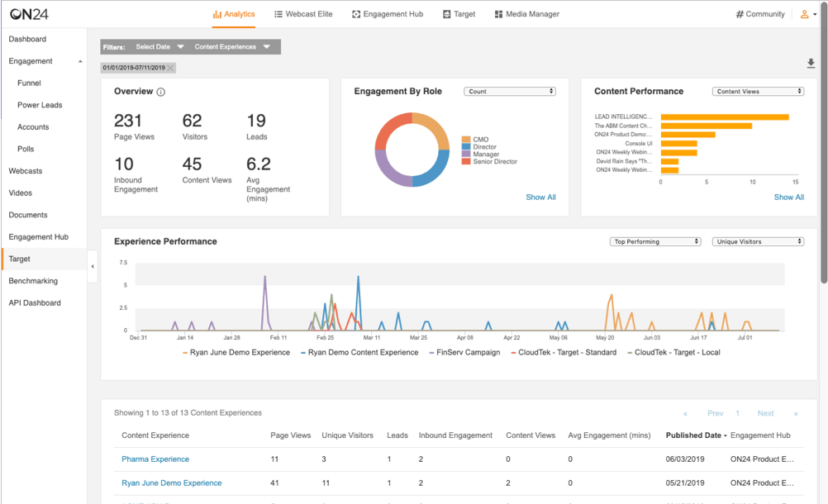Expand the user account dropdown arrow
Viewport: 828px width, 504px height.
click(815, 15)
